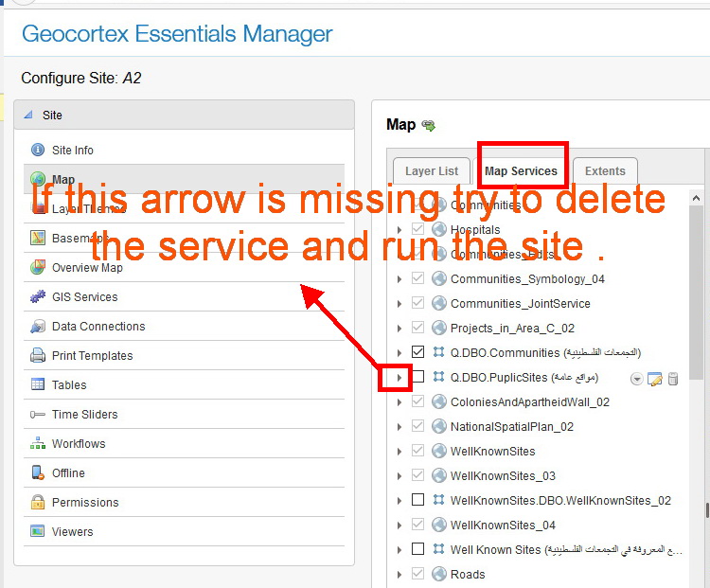Open options menu for Q.DBO.PuplicSites

click(637, 379)
